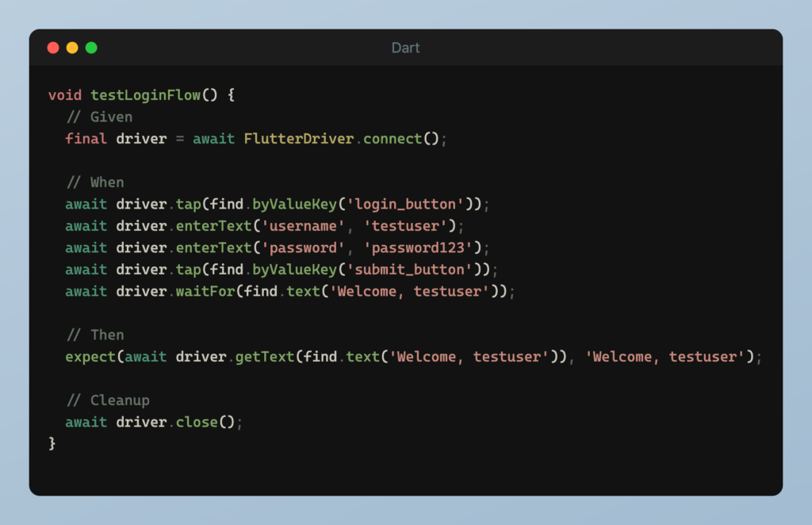Click the Dart title label
This screenshot has height=525, width=812.
point(405,48)
